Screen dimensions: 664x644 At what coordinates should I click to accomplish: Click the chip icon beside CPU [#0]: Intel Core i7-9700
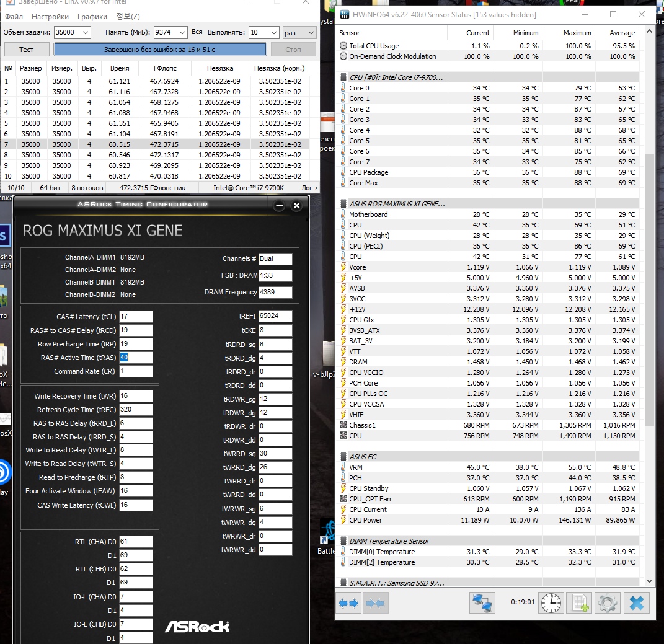coord(343,77)
